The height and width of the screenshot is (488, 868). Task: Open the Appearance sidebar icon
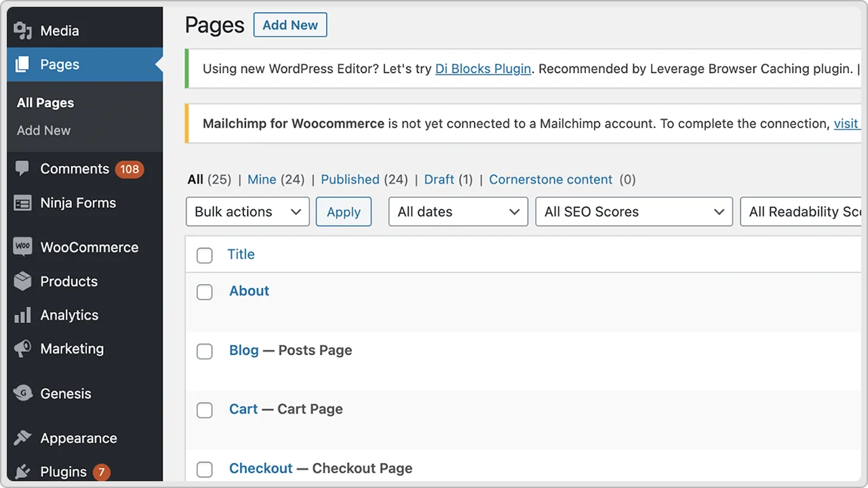point(22,438)
